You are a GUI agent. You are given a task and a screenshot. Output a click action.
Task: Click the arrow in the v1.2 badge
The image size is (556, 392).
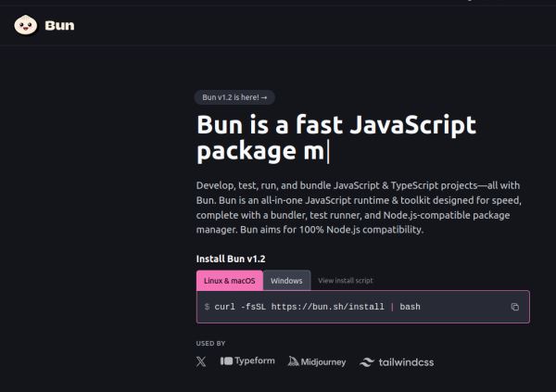pyautogui.click(x=265, y=97)
